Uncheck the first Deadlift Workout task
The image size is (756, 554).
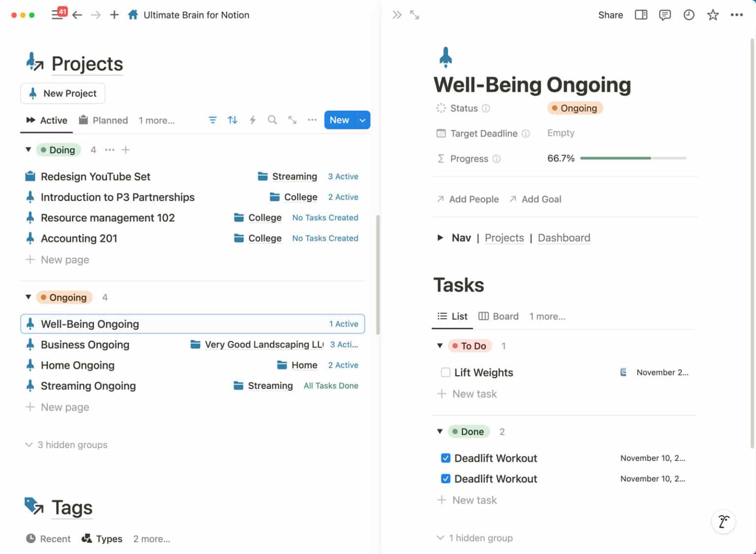coord(445,458)
